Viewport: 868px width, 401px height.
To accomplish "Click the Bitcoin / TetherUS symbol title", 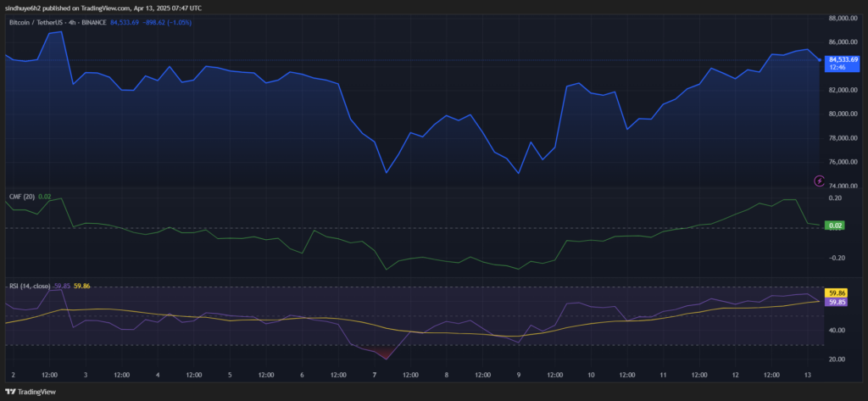I will (39, 22).
